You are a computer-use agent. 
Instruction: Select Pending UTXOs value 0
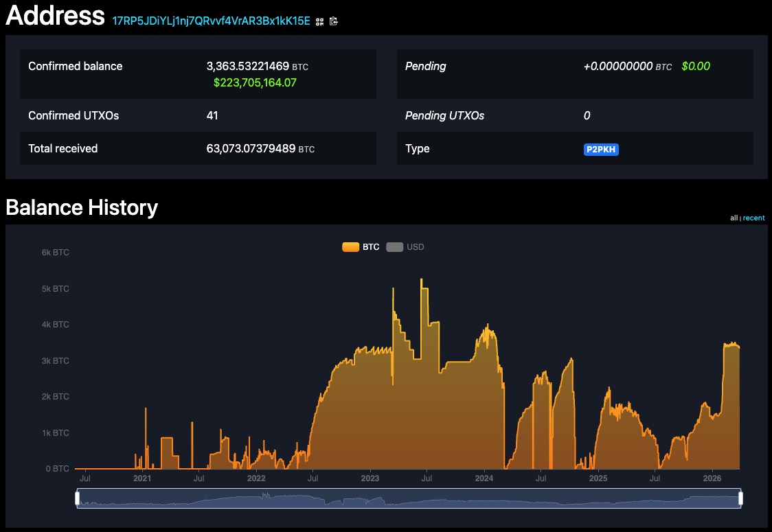[x=587, y=115]
